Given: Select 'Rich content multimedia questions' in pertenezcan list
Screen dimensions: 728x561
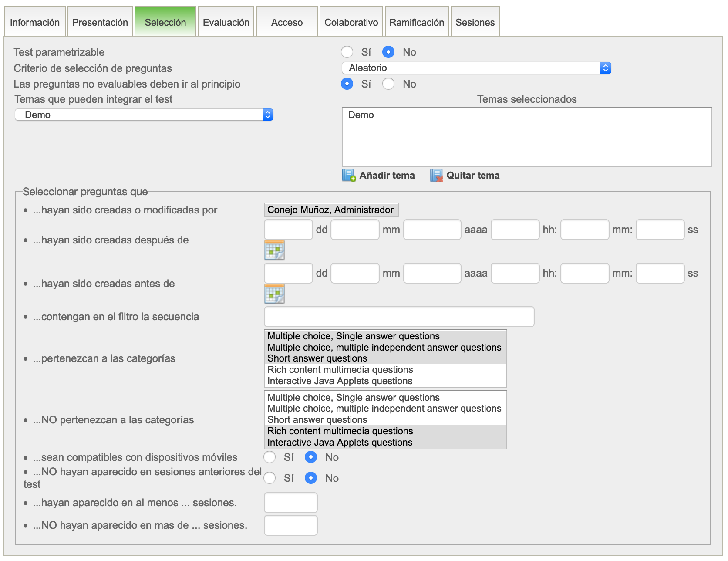Looking at the screenshot, I should tap(340, 370).
